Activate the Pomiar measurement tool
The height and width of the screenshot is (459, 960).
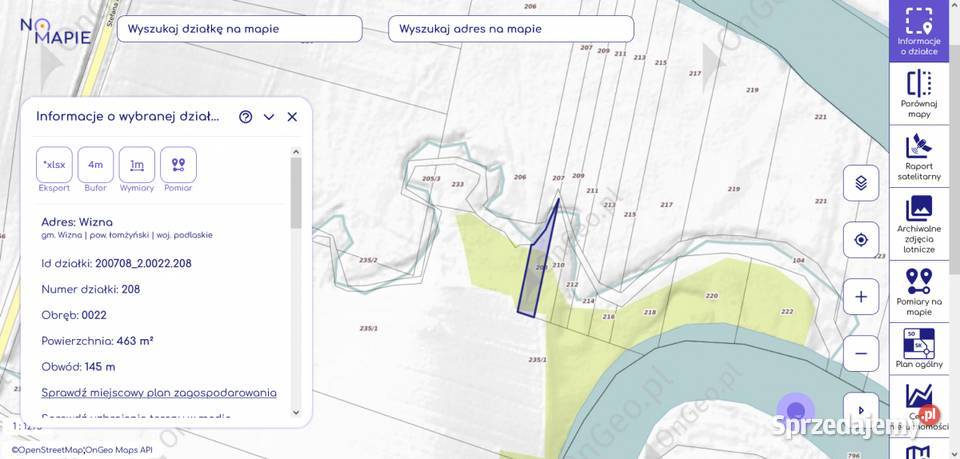[x=178, y=165]
